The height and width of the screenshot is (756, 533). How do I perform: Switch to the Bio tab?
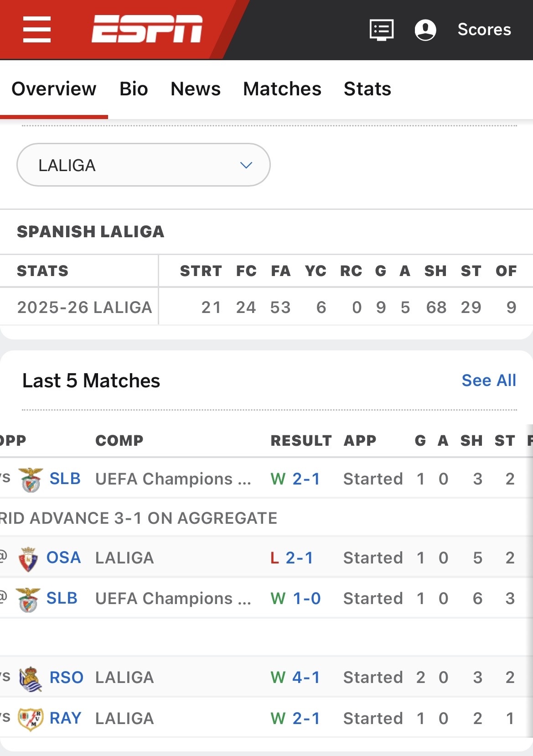pyautogui.click(x=134, y=89)
